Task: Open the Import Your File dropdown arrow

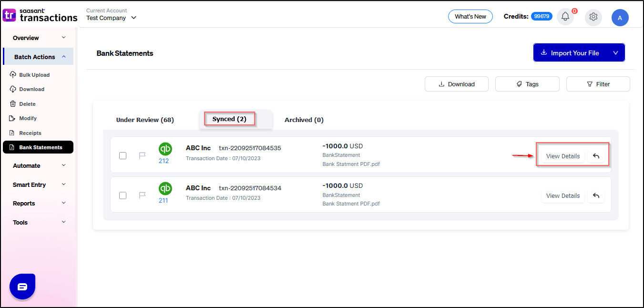Action: pos(615,53)
